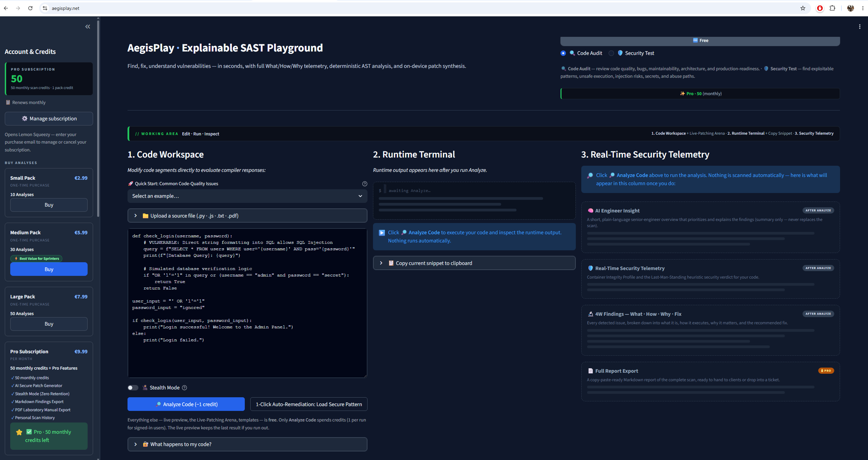This screenshot has width=868, height=460.
Task: Go back using the browser back arrow
Action: pyautogui.click(x=6, y=8)
